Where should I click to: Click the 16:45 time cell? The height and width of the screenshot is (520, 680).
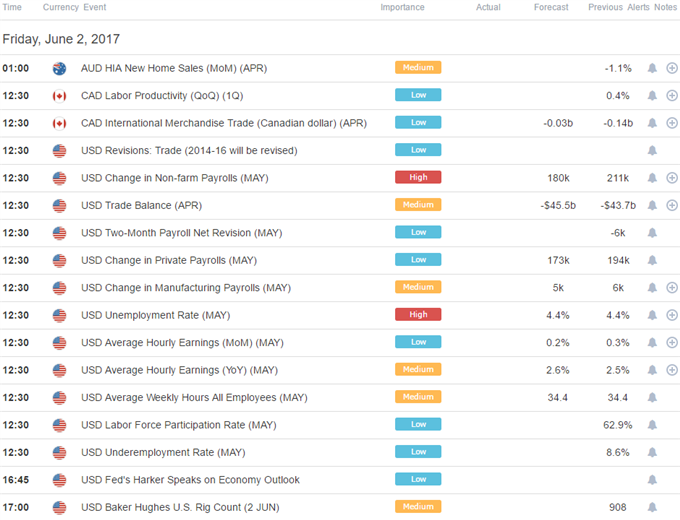point(16,480)
